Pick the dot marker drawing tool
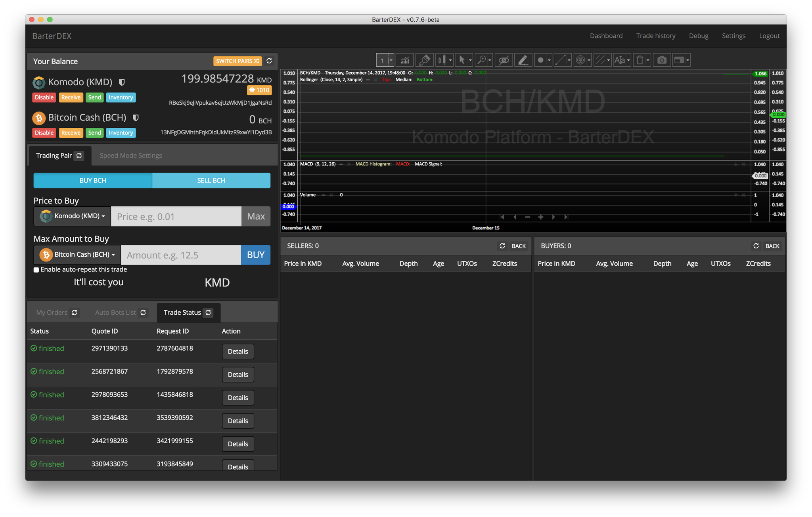Image resolution: width=812 pixels, height=517 pixels. [x=540, y=60]
